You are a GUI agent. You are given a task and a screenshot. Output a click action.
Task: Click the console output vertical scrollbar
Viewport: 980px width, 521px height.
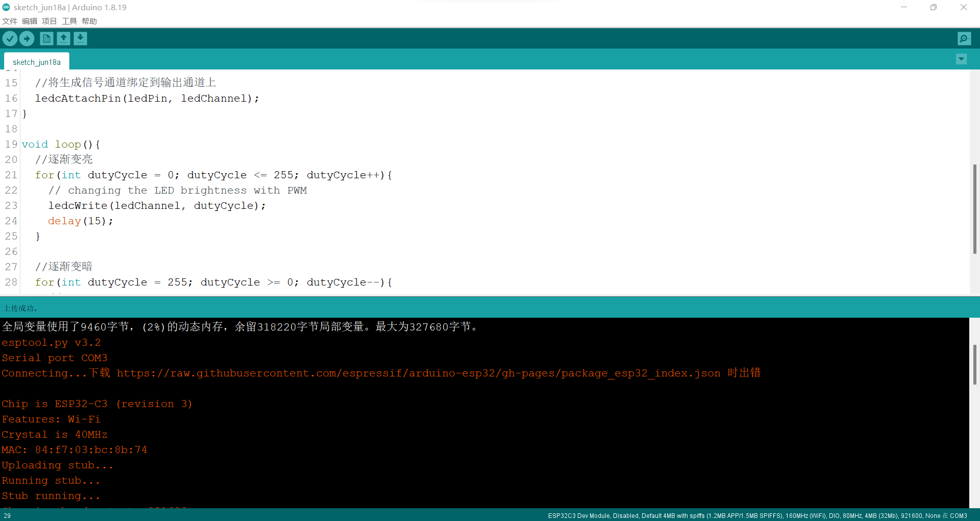pos(974,364)
